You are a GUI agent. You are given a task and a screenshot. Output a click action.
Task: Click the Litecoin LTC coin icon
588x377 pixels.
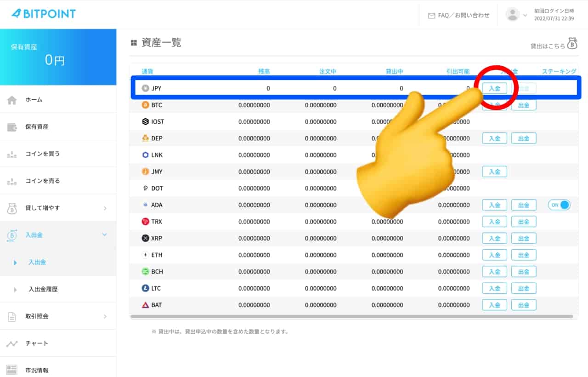tap(146, 288)
